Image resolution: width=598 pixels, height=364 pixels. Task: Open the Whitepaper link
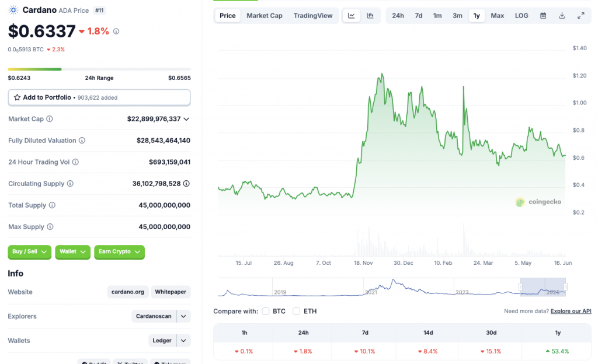tap(171, 292)
